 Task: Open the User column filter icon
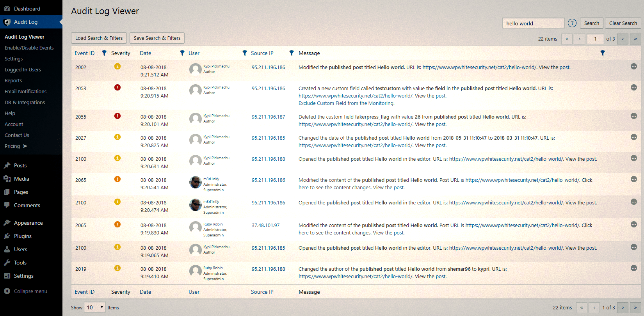(x=245, y=53)
